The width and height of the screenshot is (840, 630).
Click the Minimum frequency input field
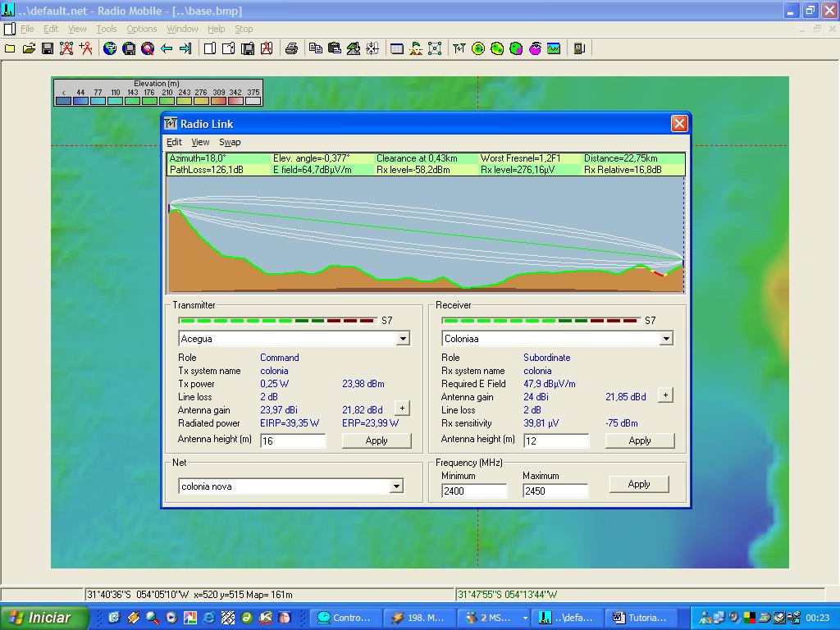pyautogui.click(x=474, y=491)
